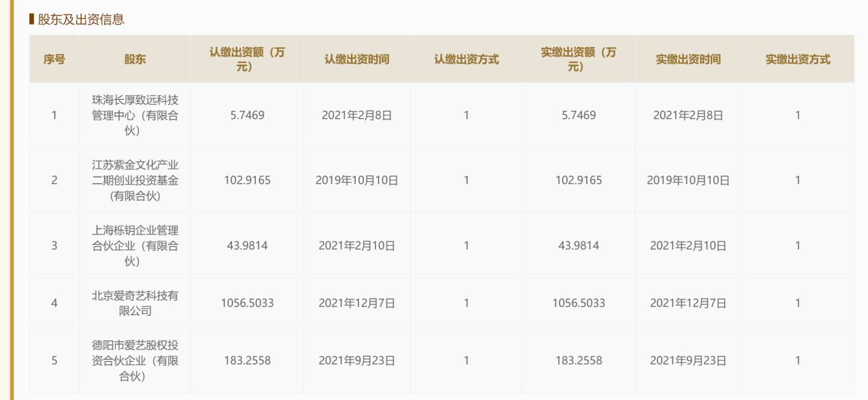Click the 认缴出资额（万元） column header
868x400 pixels.
[x=247, y=59]
